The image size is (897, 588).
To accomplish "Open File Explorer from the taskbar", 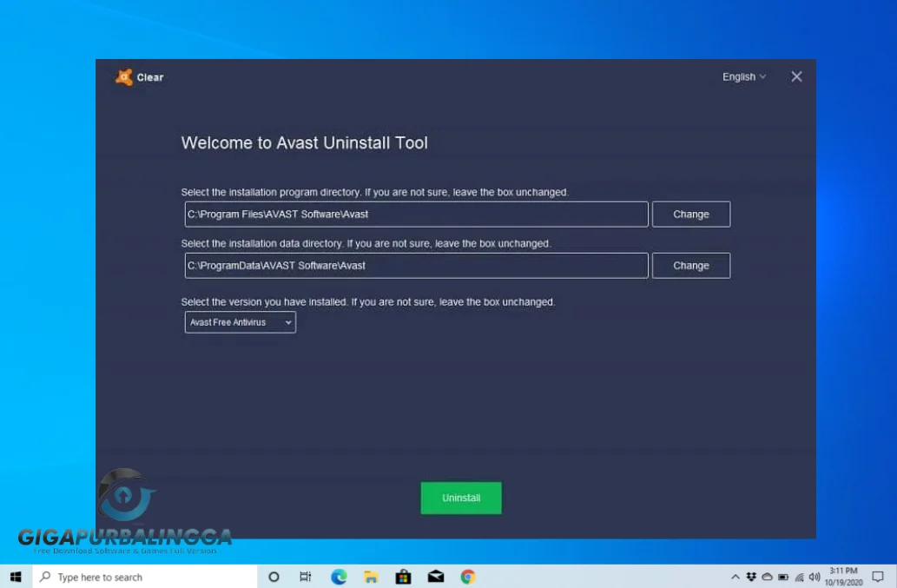I will pos(369,577).
